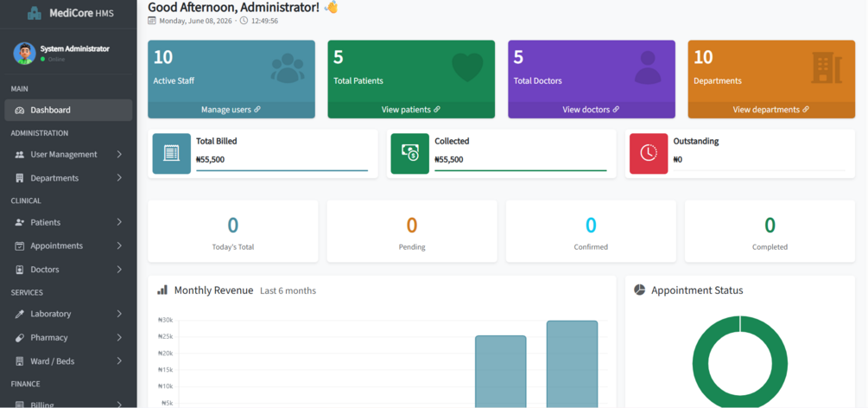Click the Outstanding clock icon
Viewport: 868px width, 408px height.
point(649,154)
